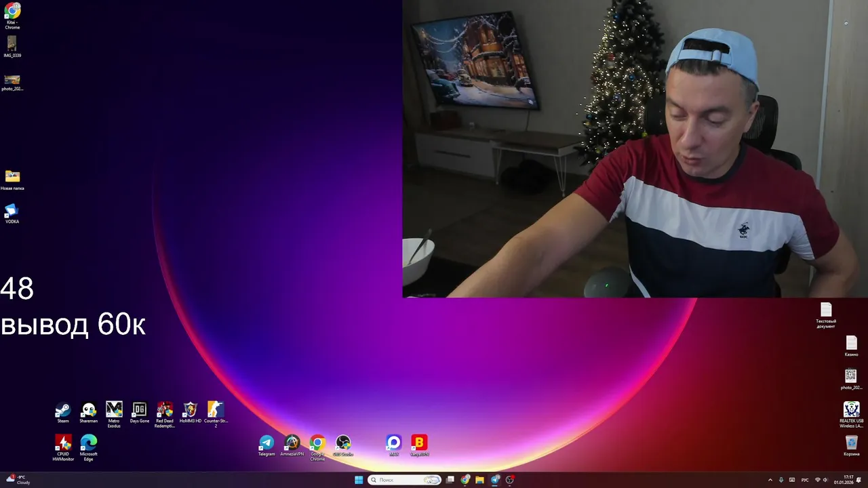Screen dimensions: 868x488
Task: Open the MAX messenger shortcut
Action: point(394,446)
